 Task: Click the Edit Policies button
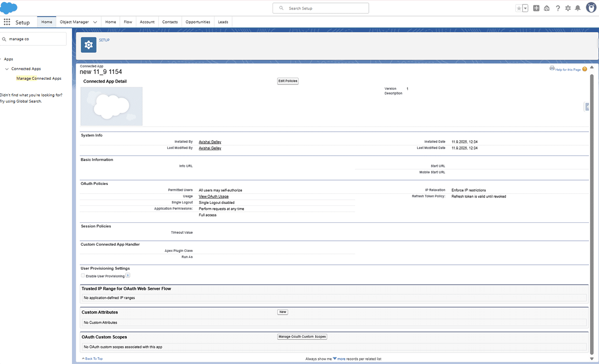pyautogui.click(x=288, y=81)
